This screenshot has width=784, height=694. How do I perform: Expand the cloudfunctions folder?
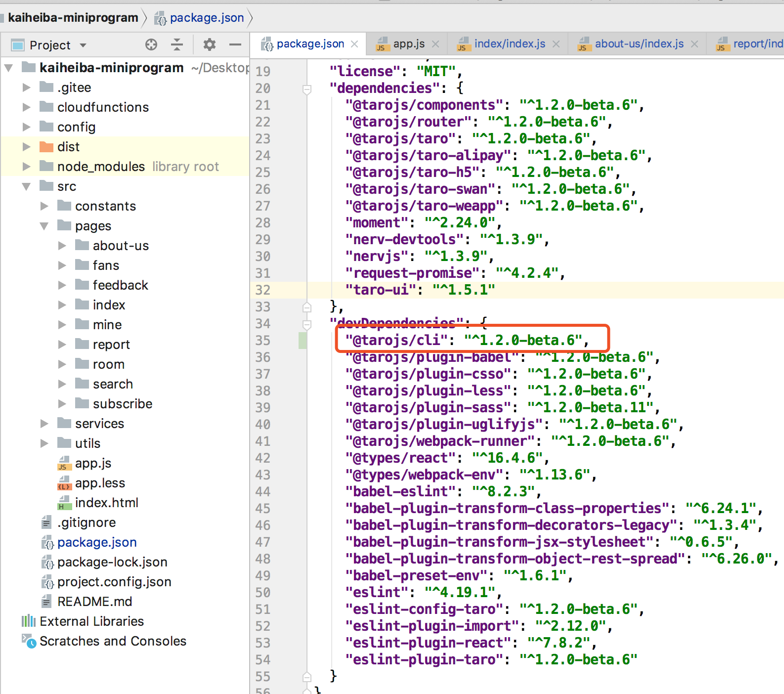(27, 107)
